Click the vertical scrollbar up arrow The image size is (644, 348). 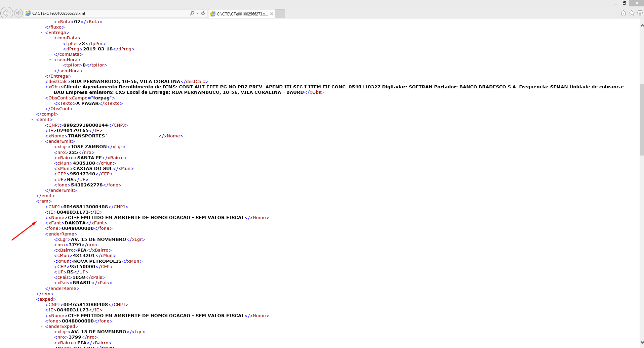click(x=642, y=26)
